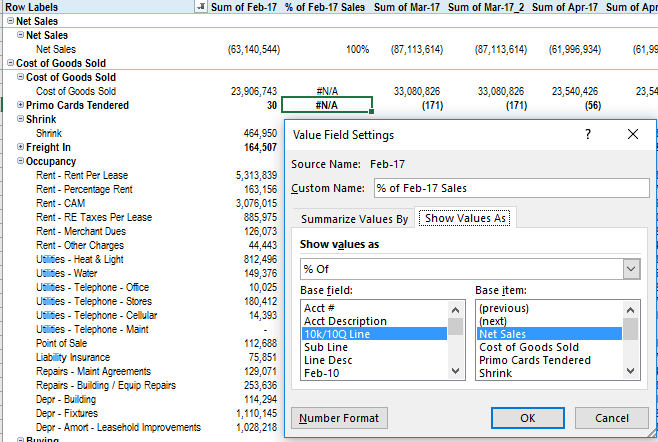Switch to Summarize Values By tab

(354, 219)
